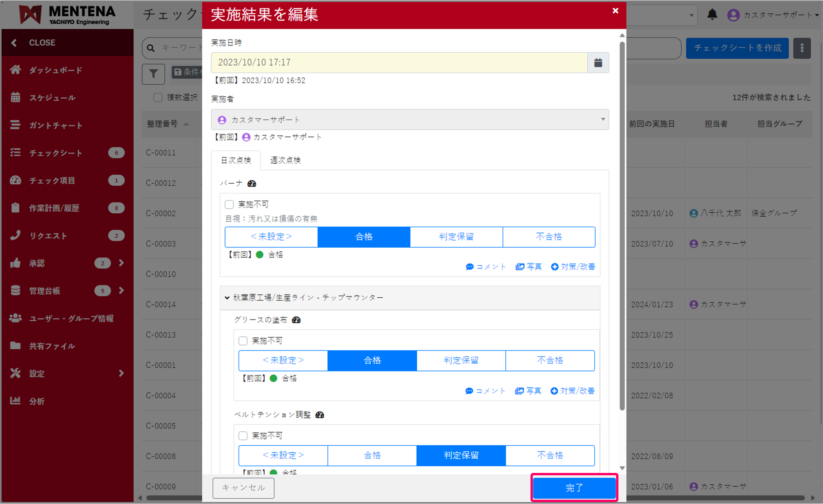The height and width of the screenshot is (504, 823).
Task: Switch to the 週次点検 tab
Action: tap(285, 160)
